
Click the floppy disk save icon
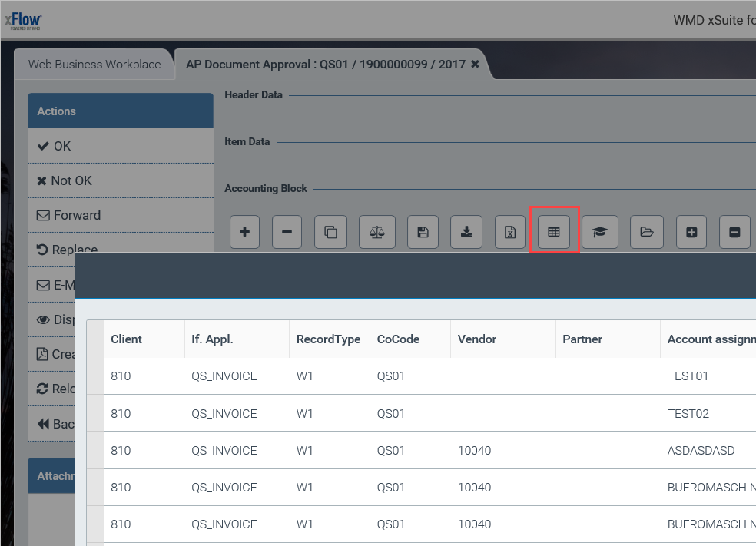[x=423, y=232]
